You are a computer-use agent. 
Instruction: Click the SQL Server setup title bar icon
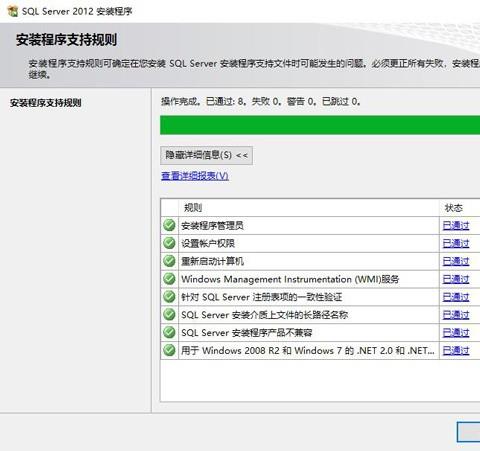click(x=12, y=11)
